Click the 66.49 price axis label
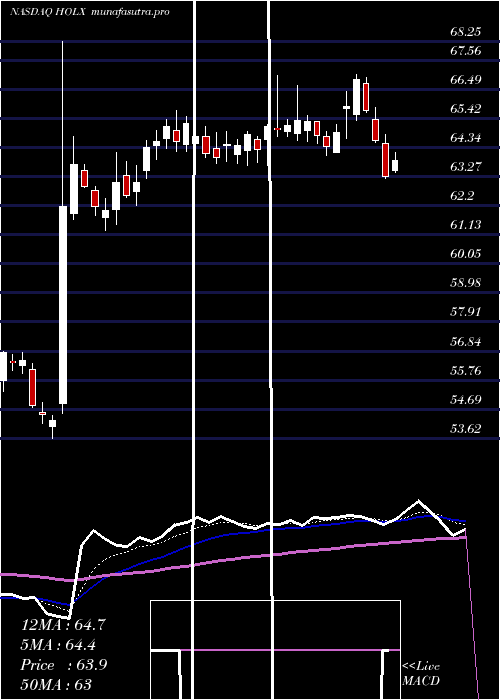500x700 pixels. (466, 80)
